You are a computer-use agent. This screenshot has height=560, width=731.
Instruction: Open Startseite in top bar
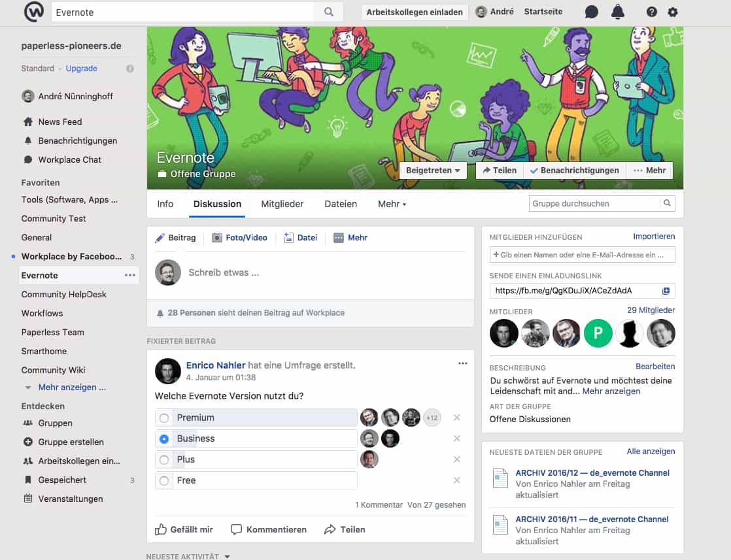point(543,12)
